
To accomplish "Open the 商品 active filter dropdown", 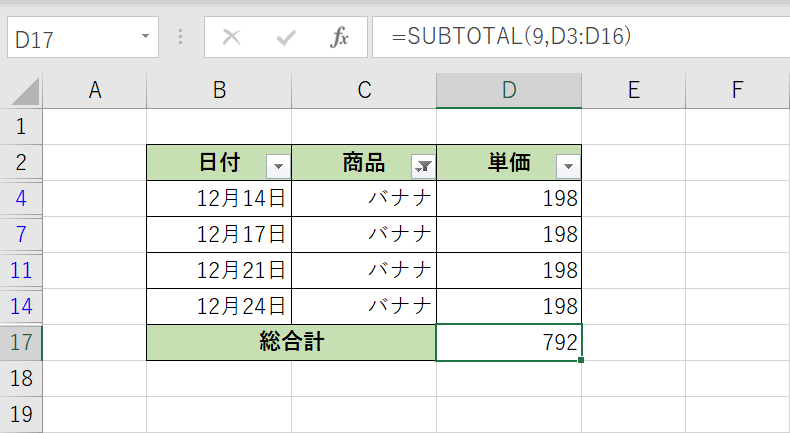I will pos(423,166).
